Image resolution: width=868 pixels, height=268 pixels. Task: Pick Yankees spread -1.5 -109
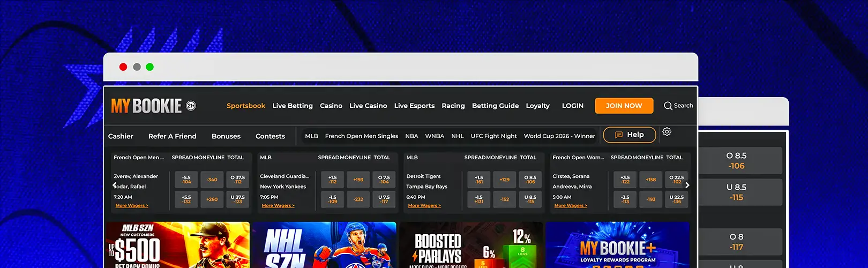[333, 199]
